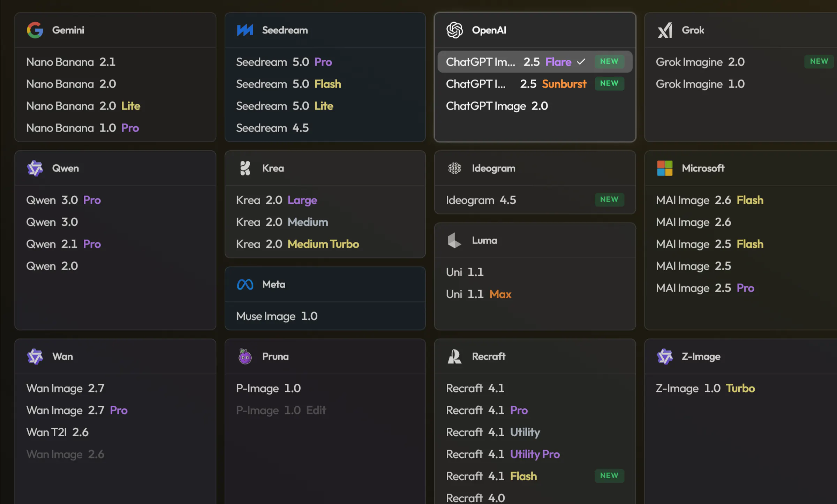Select Seedream 4.5 model
The image size is (837, 504).
325,128
